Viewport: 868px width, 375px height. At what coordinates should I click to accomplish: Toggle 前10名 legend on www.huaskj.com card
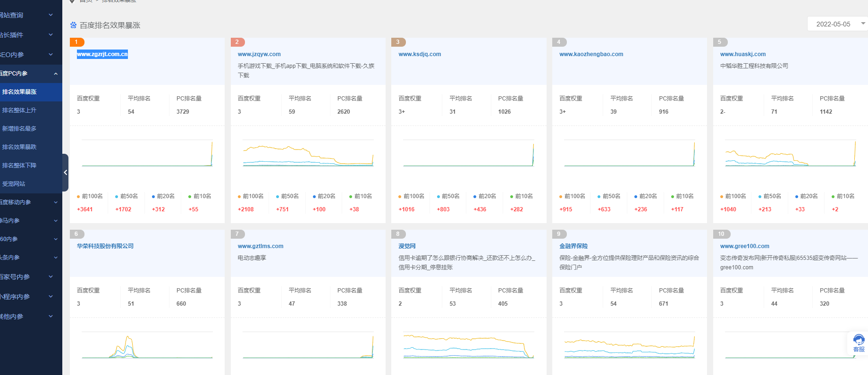click(x=843, y=196)
